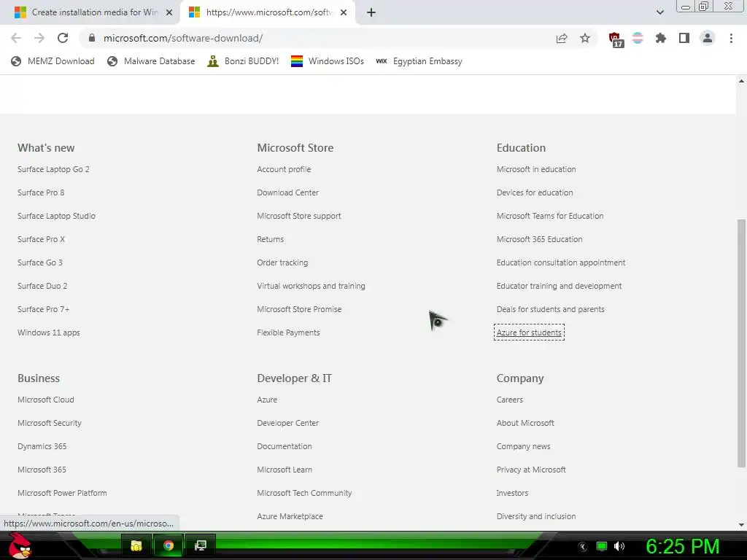747x560 pixels.
Task: Open Microsoft Teams for Education link
Action: click(550, 216)
